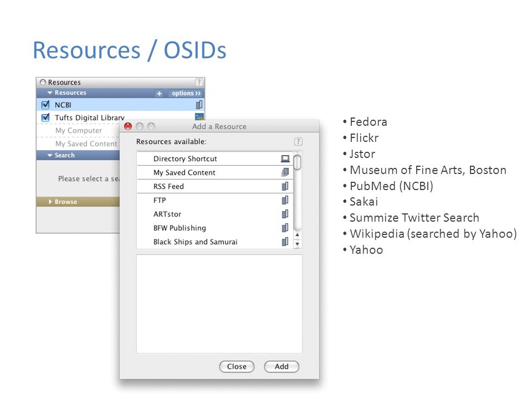This screenshot has width=532, height=399.
Task: Click the resources list scrollbar thumb
Action: [x=298, y=162]
